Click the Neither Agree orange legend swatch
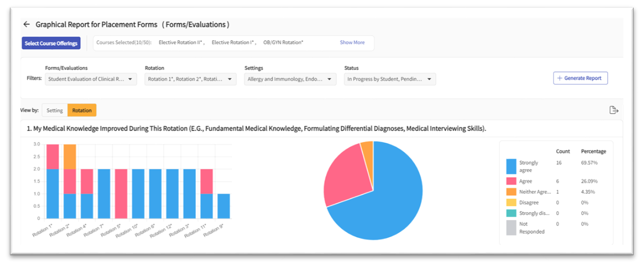The height and width of the screenshot is (264, 644). 511,192
